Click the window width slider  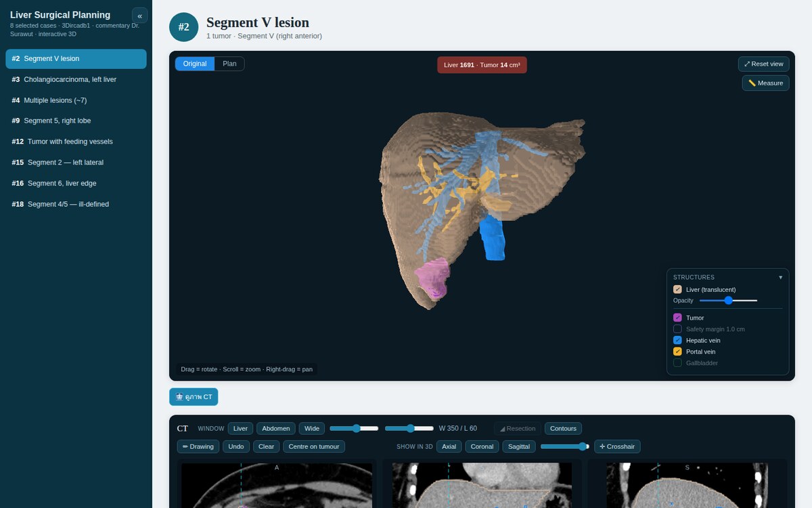[x=354, y=428]
